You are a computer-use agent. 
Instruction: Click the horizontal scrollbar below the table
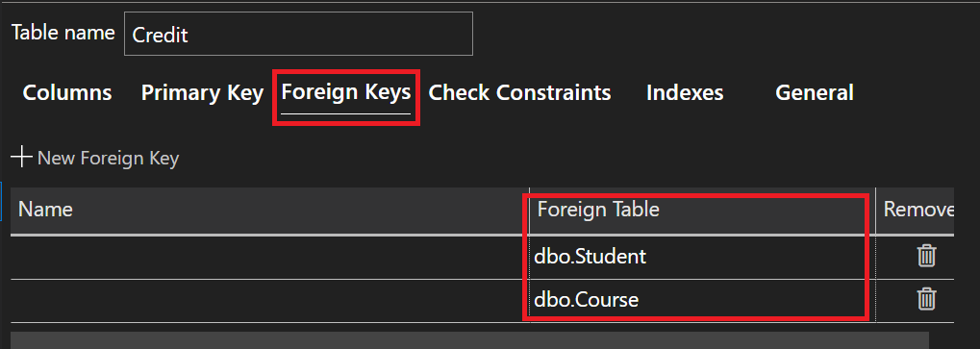pos(469,340)
